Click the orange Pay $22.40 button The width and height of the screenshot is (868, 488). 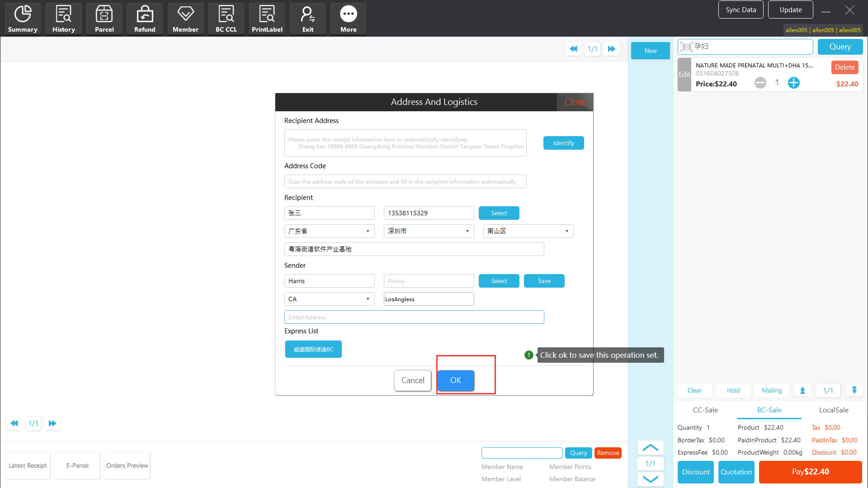point(810,472)
